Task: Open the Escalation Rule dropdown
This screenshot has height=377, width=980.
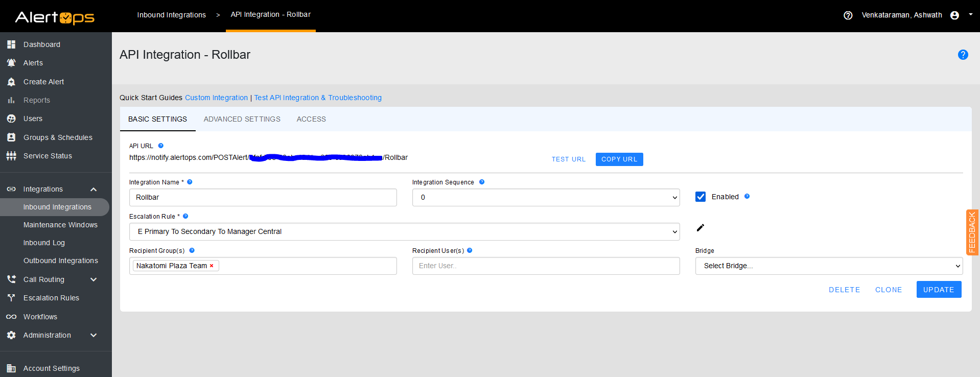Action: point(404,231)
